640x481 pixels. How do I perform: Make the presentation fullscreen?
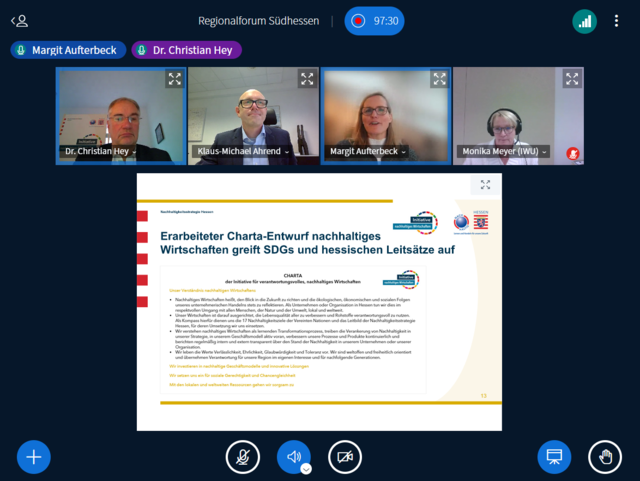pos(485,185)
